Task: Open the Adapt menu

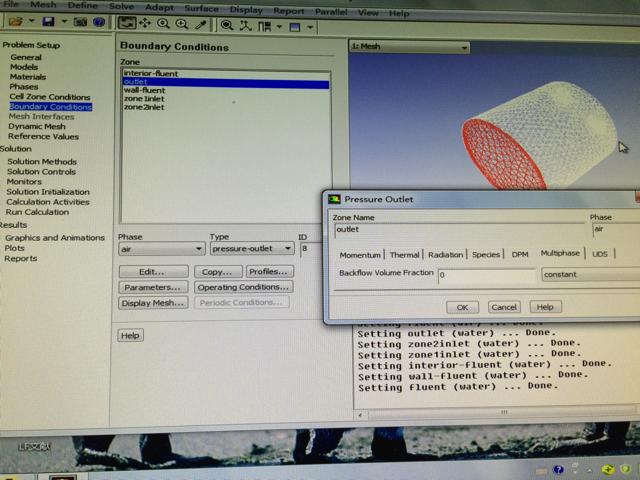Action: (159, 7)
